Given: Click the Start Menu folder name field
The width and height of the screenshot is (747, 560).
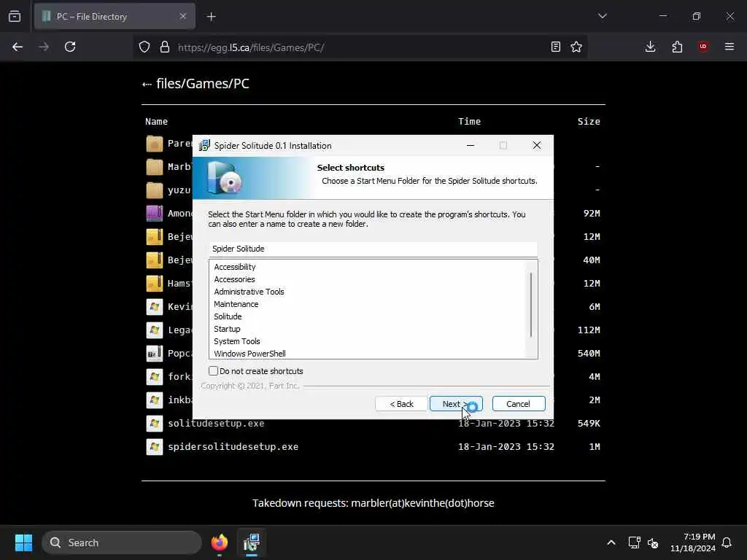Looking at the screenshot, I should coord(373,249).
